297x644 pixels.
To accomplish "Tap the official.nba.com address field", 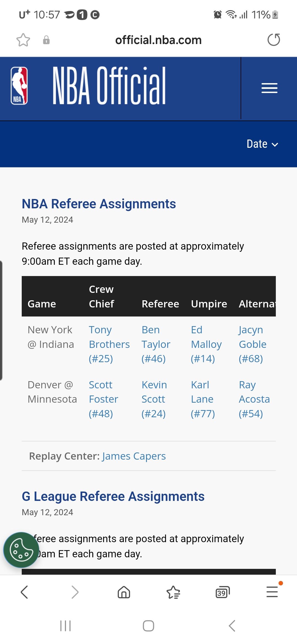I will [x=158, y=40].
